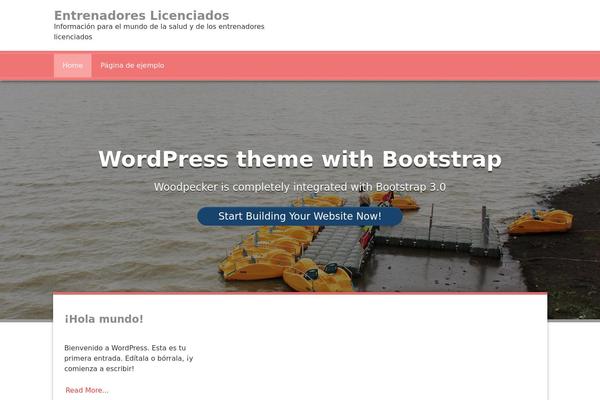600x400 pixels.
Task: Click the Bienvenido a WordPress excerpt text
Action: point(129,358)
